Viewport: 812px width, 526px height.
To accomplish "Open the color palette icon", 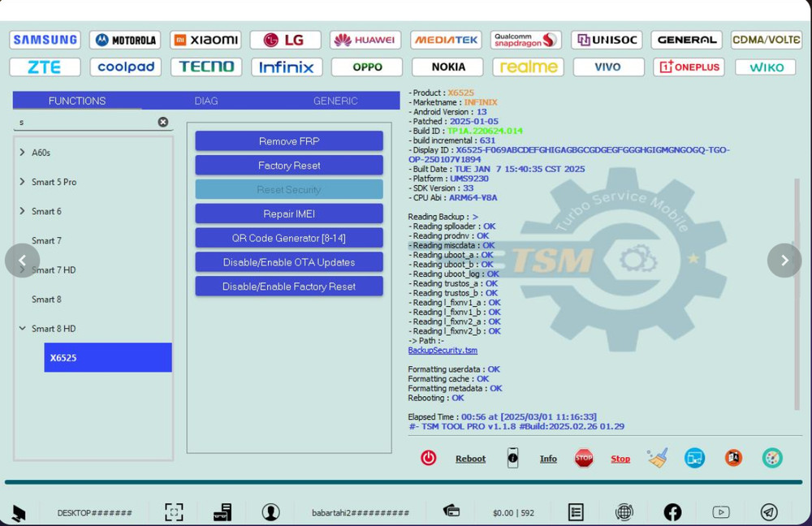I will tap(771, 457).
